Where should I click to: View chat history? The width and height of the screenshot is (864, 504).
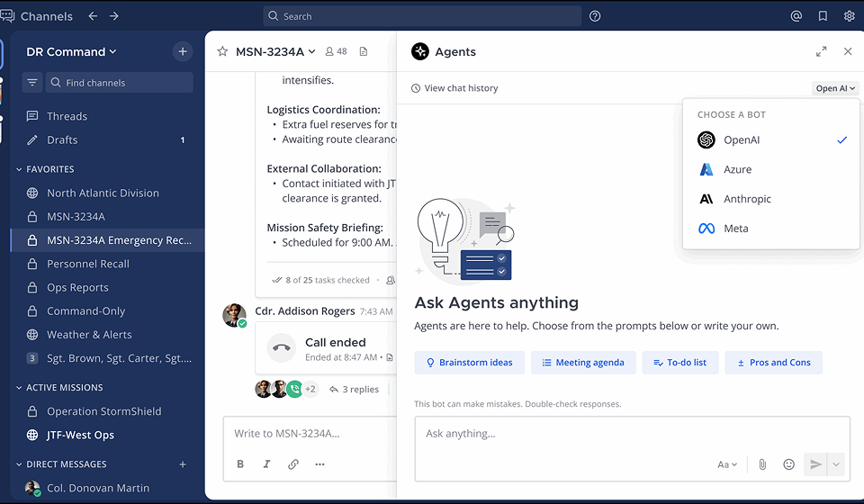454,88
